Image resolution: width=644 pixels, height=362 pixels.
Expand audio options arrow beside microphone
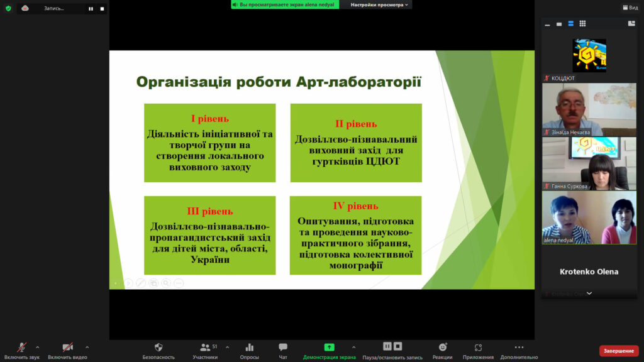[x=38, y=347]
